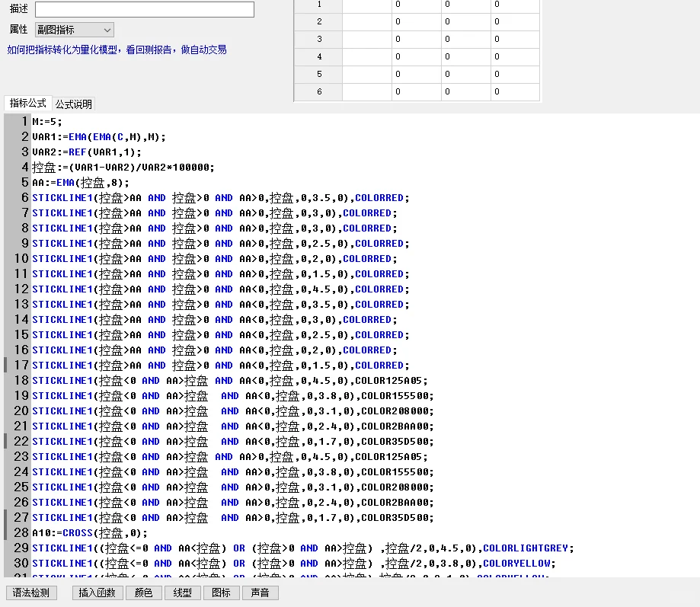Click STICKLINE1 on code line 12
700x607 pixels.
point(62,289)
